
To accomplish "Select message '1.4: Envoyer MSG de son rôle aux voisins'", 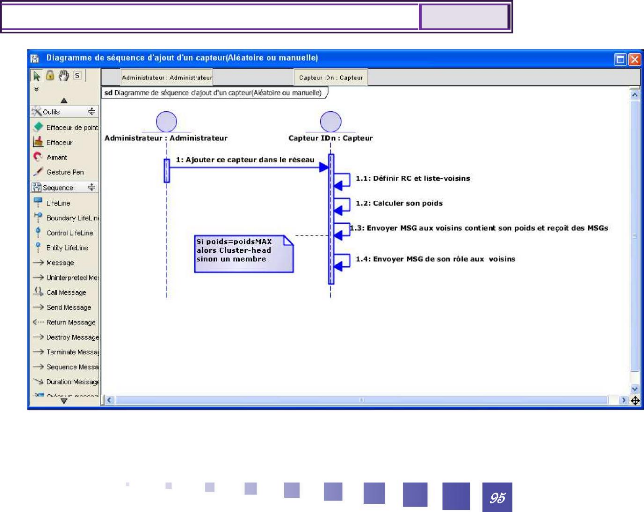I will pyautogui.click(x=435, y=259).
